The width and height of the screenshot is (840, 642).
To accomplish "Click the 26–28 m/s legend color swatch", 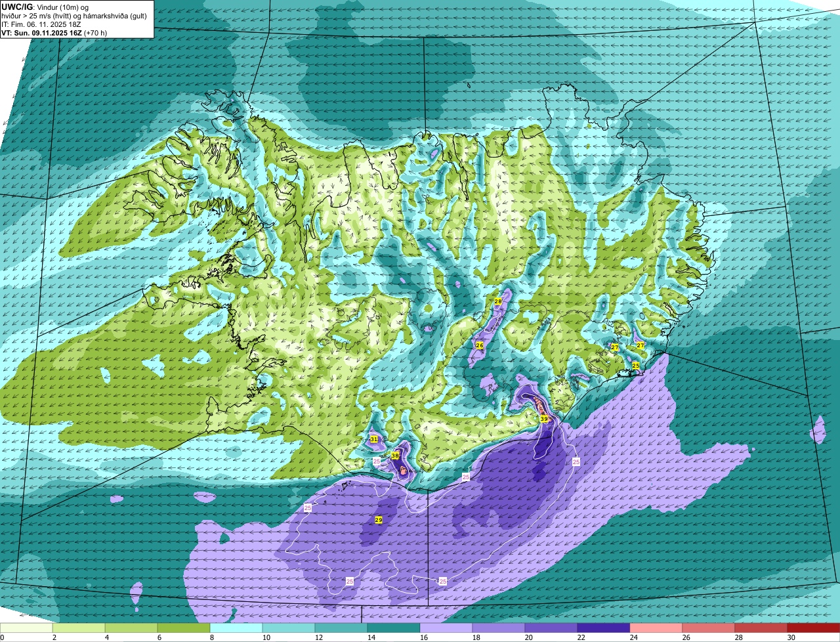I will (709, 628).
